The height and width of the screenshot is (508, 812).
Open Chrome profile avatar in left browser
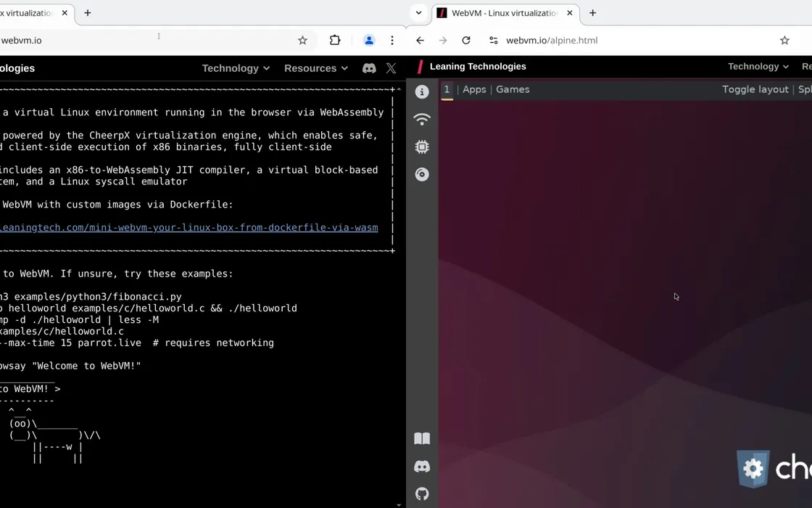(x=369, y=41)
